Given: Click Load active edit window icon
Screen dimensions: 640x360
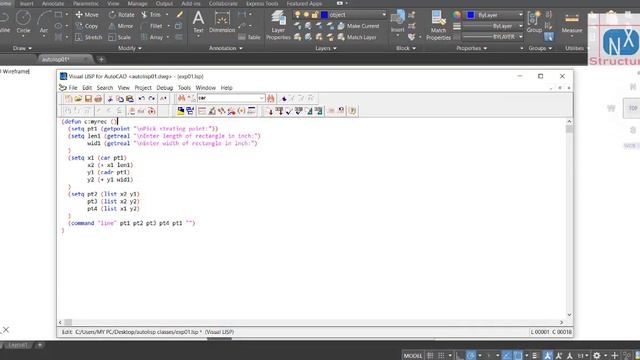Looking at the screenshot, I should 270,111.
